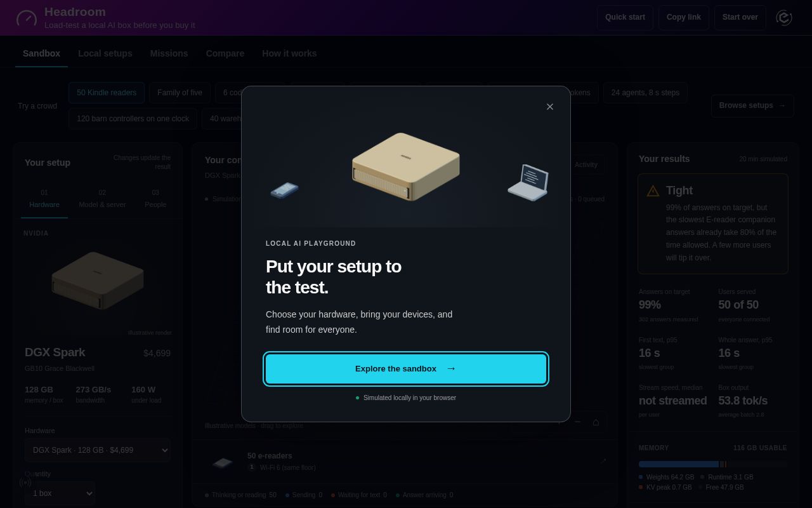The height and width of the screenshot is (508, 812).
Task: Click the DGX Spark render in Your setup
Action: pyautogui.click(x=98, y=281)
